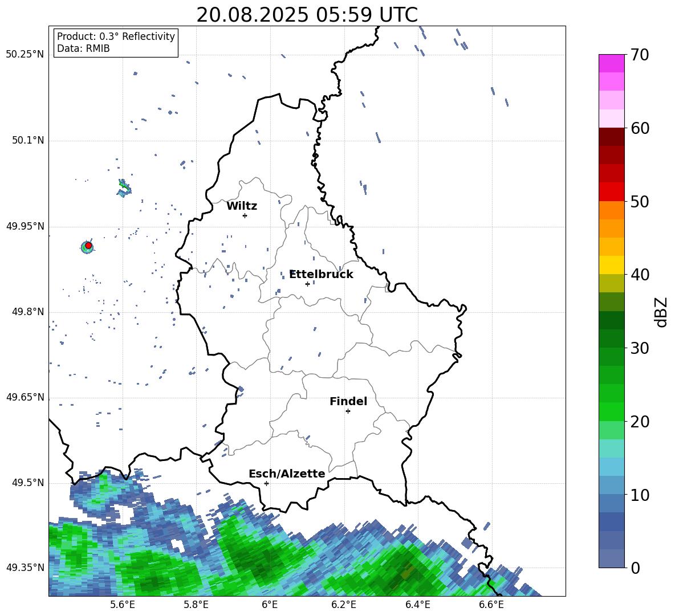
Task: Click the red radar echo dot
Action: [88, 246]
